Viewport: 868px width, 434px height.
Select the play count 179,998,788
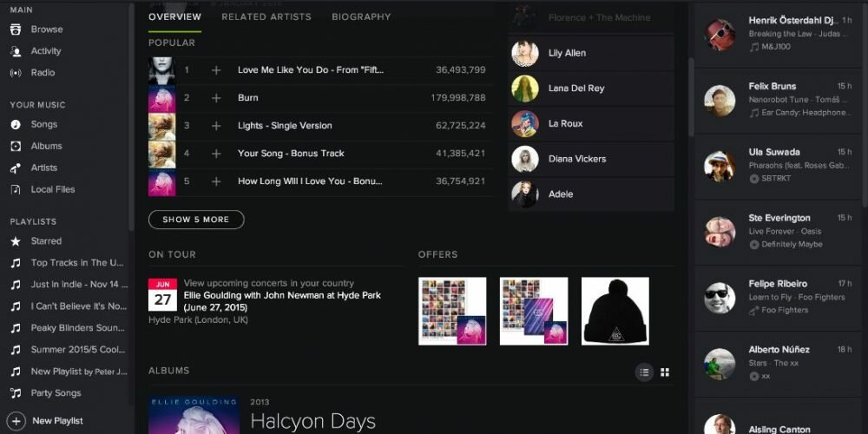458,98
